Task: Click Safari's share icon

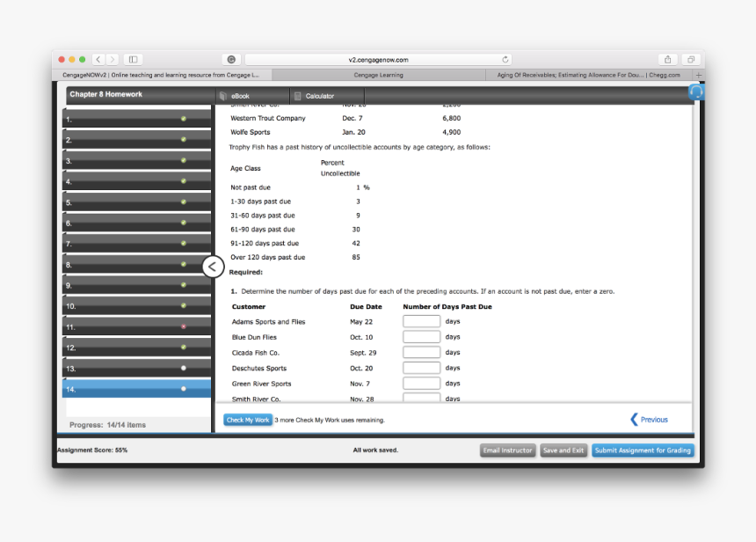Action: coord(668,60)
